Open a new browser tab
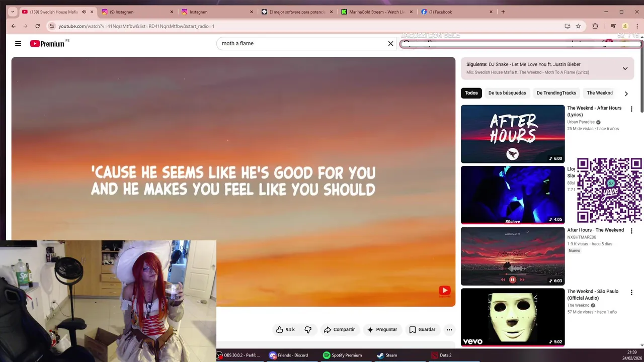The width and height of the screenshot is (644, 362). pos(503,12)
